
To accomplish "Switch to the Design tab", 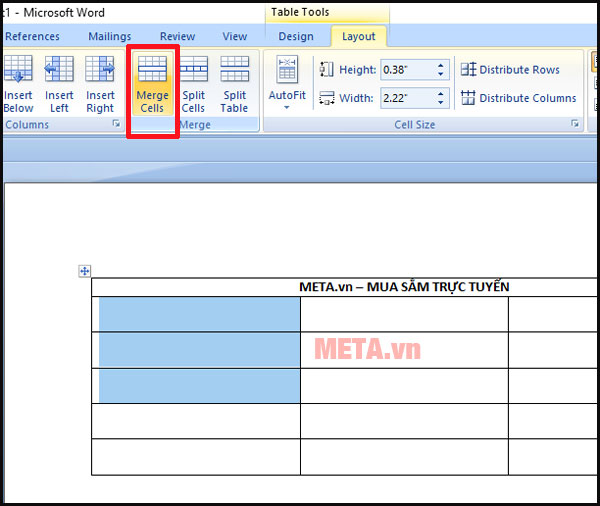I will tap(295, 37).
